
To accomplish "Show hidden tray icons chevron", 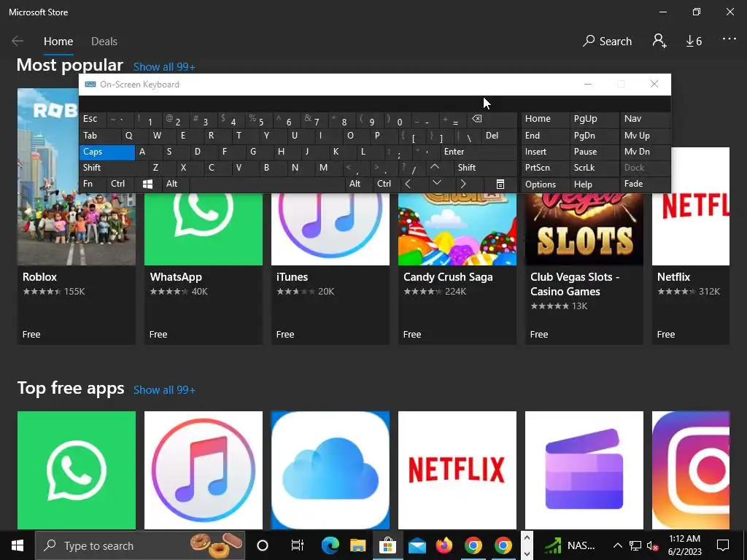I will (x=617, y=545).
